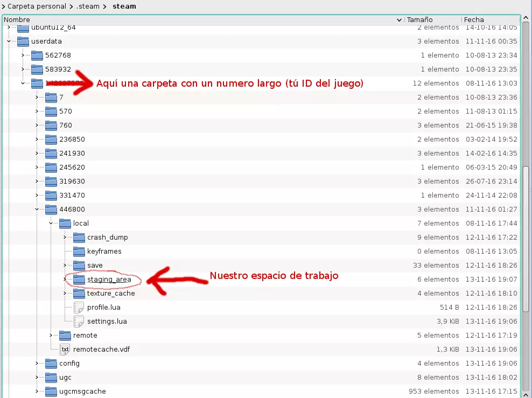The height and width of the screenshot is (398, 532).
Task: Go to .steam in breadcrumb path
Action: 88,6
